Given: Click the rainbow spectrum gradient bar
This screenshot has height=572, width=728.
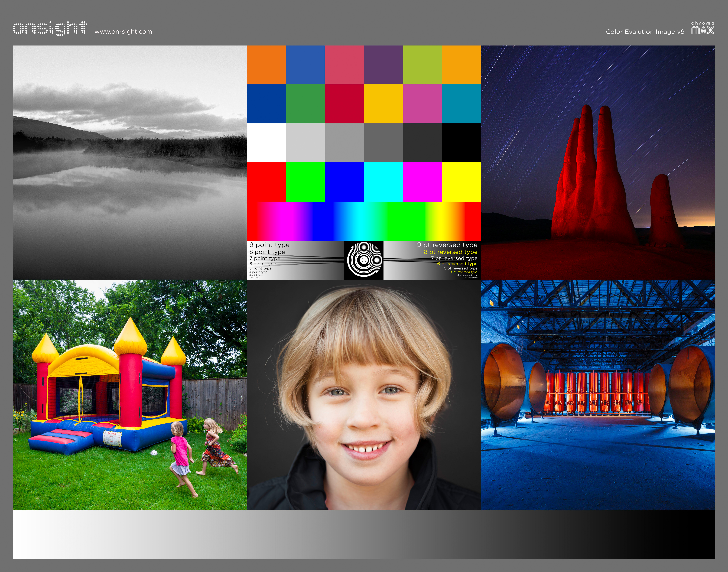Looking at the screenshot, I should point(364,221).
